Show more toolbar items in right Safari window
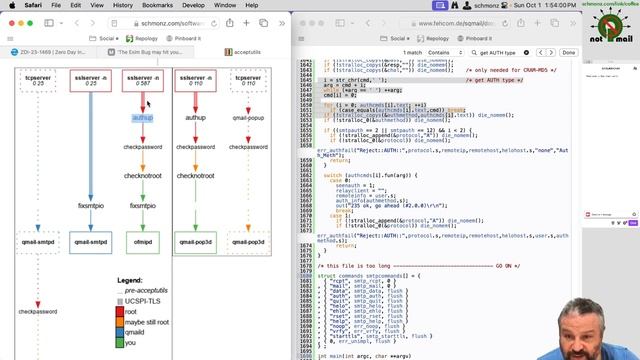The width and height of the screenshot is (640, 360). pyautogui.click(x=573, y=23)
